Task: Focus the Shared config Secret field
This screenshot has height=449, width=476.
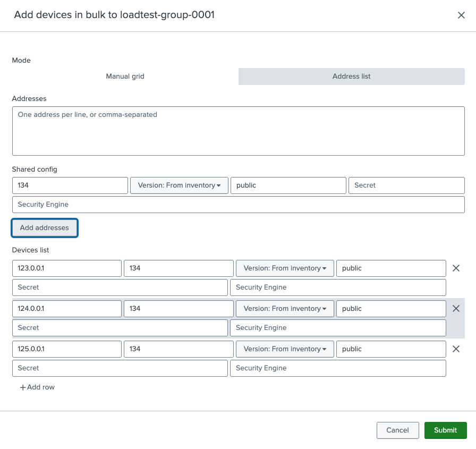Action: tap(406, 185)
